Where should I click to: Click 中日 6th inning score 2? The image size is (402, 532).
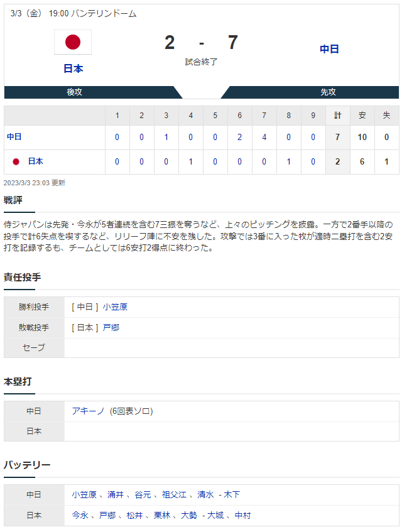239,138
